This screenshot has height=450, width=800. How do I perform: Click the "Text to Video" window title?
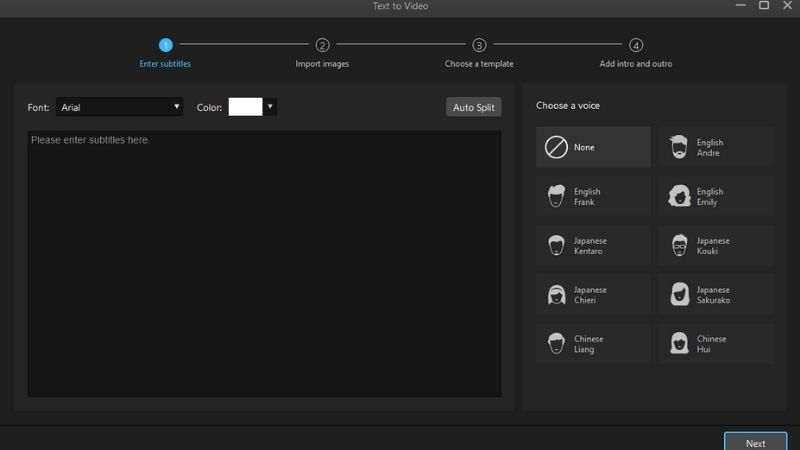[400, 6]
